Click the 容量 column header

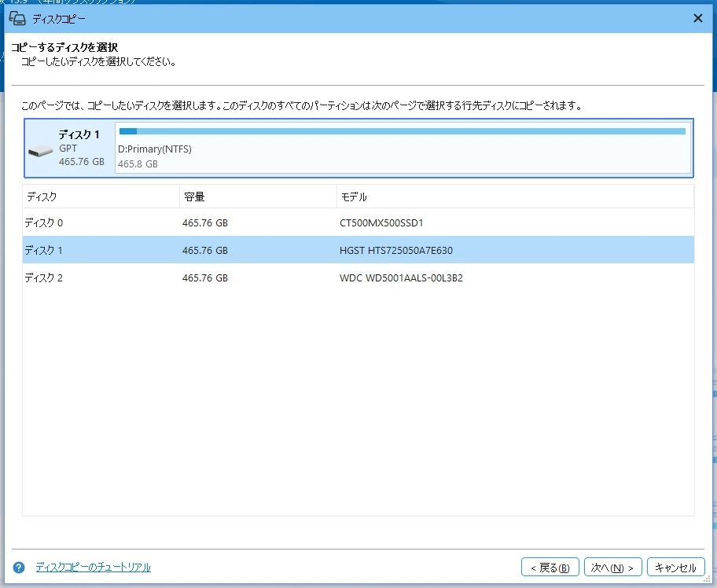[x=259, y=197]
